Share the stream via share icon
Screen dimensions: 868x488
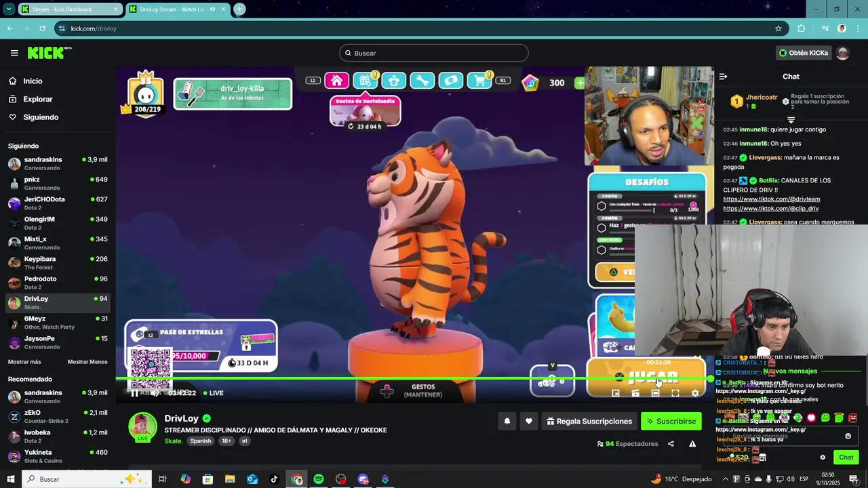pyautogui.click(x=671, y=444)
